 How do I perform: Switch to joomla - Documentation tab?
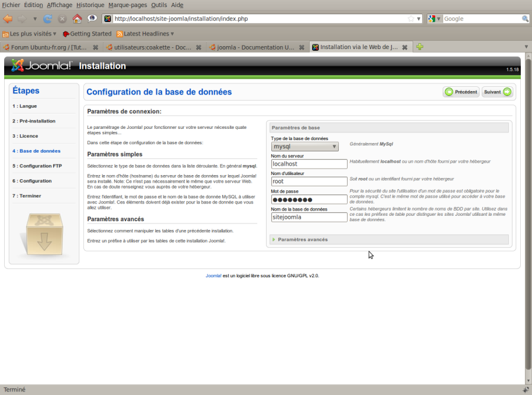point(252,47)
